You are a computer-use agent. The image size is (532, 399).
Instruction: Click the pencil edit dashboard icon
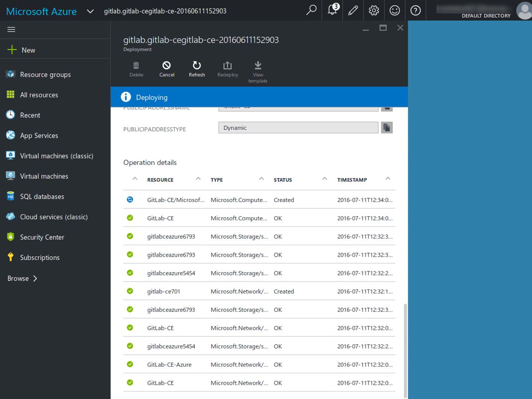pos(353,10)
